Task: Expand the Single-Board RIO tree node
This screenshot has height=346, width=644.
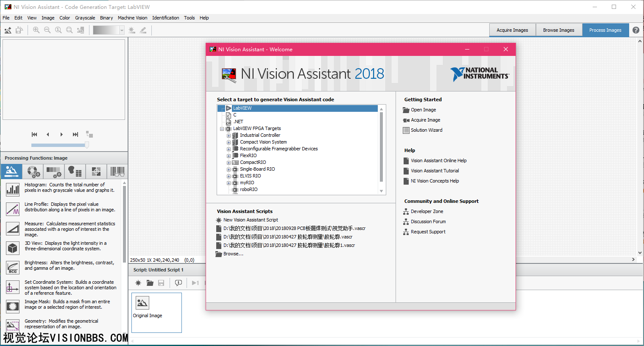Action: [x=229, y=169]
